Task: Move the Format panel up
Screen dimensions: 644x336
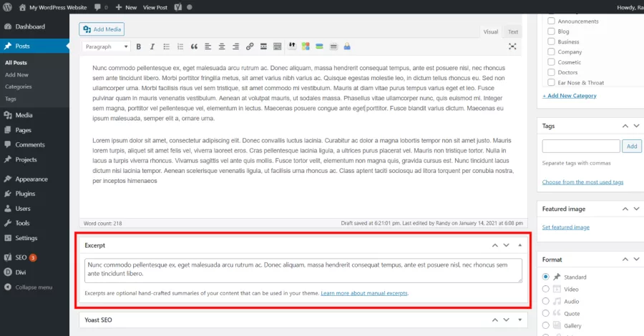Action: point(625,260)
